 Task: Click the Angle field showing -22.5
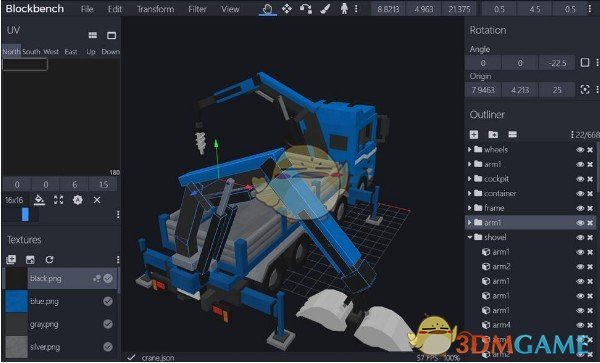(x=557, y=63)
